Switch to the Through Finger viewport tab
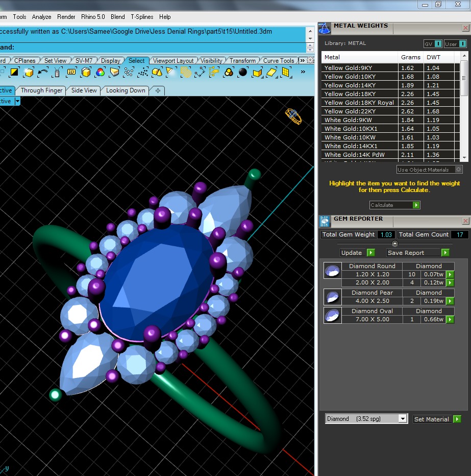This screenshot has height=476, width=471. click(x=41, y=90)
